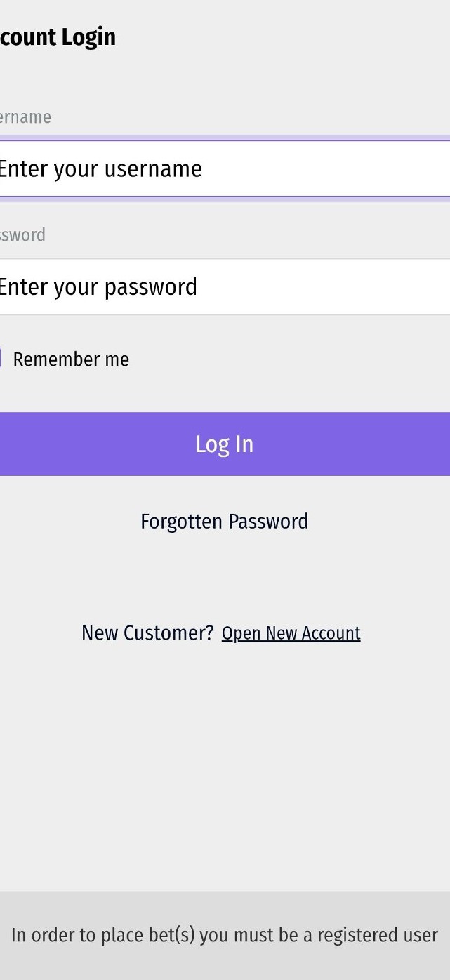This screenshot has height=980, width=450.
Task: Click the Open New Account link
Action: point(291,633)
